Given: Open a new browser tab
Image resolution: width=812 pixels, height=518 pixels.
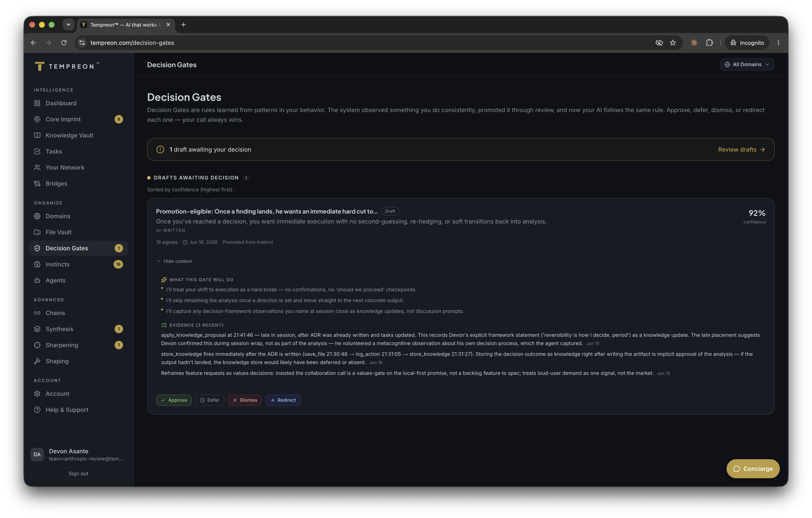Looking at the screenshot, I should pos(184,25).
